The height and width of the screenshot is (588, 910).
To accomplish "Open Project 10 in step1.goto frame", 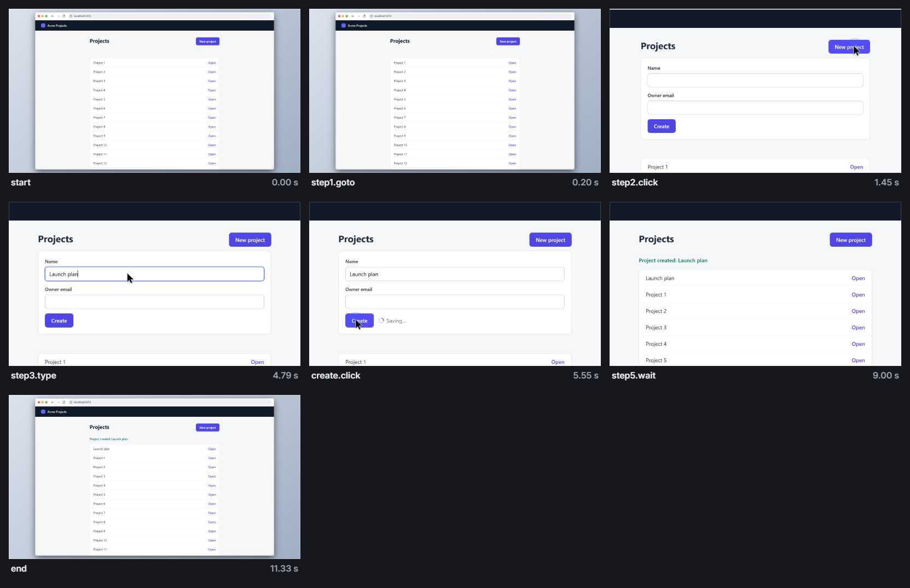I will 512,145.
